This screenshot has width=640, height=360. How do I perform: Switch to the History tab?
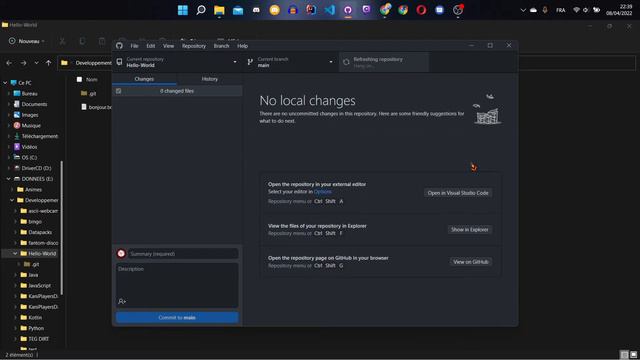[x=209, y=79]
